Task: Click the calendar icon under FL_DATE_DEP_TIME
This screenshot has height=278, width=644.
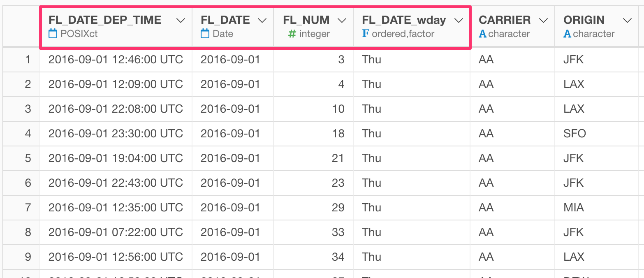Action: [x=53, y=34]
